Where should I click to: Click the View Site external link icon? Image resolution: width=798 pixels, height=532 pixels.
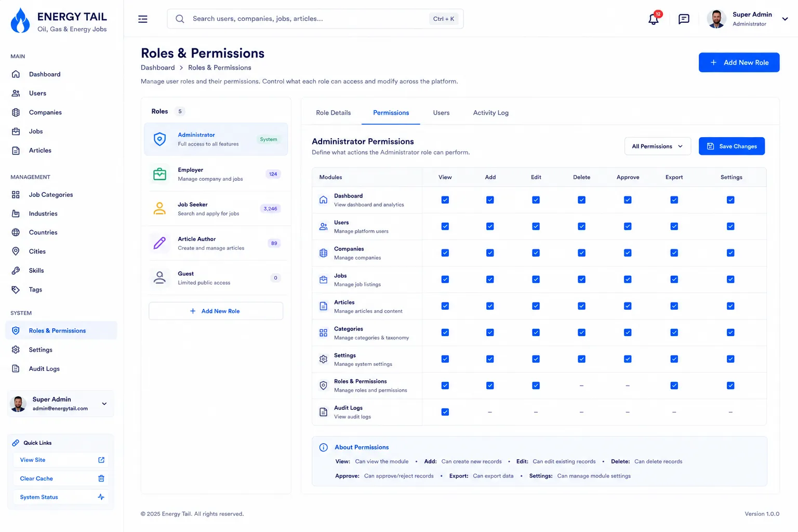click(101, 460)
